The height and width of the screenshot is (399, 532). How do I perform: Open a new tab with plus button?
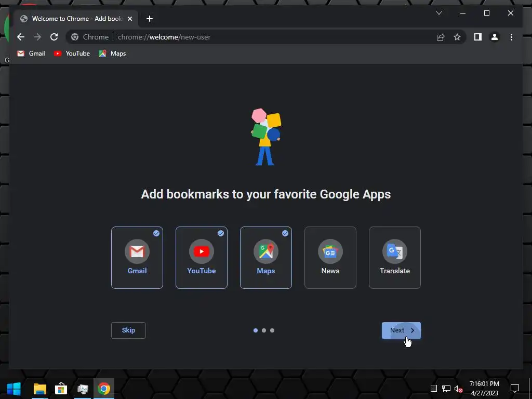pos(149,19)
